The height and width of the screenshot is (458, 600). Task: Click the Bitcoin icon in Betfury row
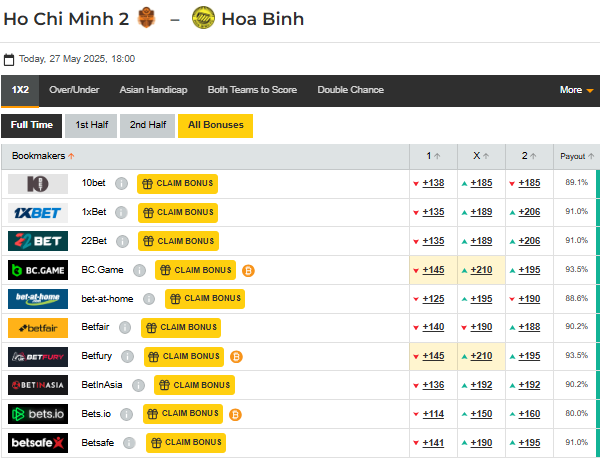(x=235, y=356)
